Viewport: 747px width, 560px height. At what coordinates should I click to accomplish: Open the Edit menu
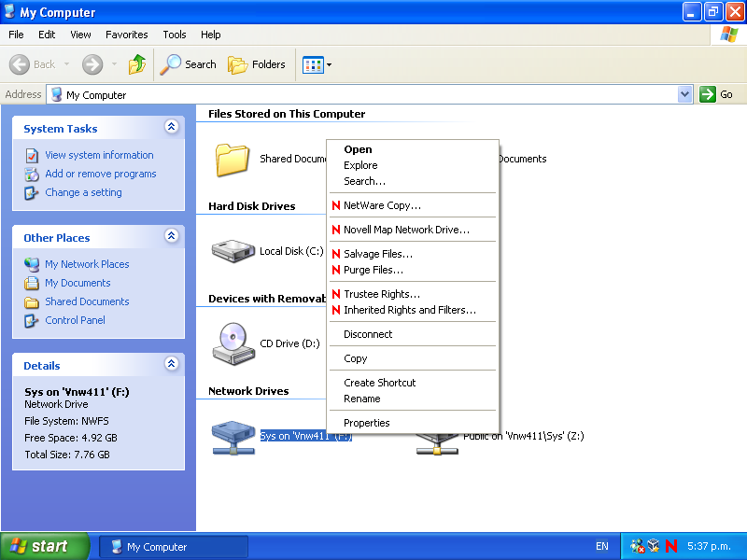(x=47, y=35)
